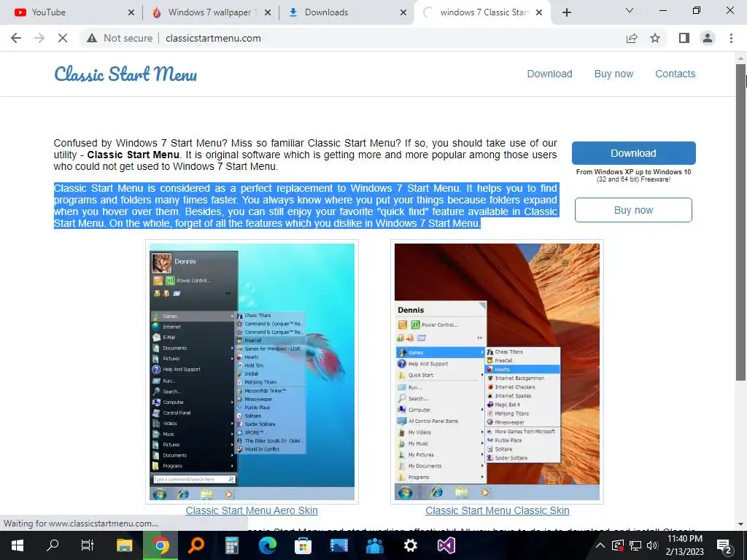Open the orange magnifier app on taskbar
The image size is (747, 560).
(196, 545)
